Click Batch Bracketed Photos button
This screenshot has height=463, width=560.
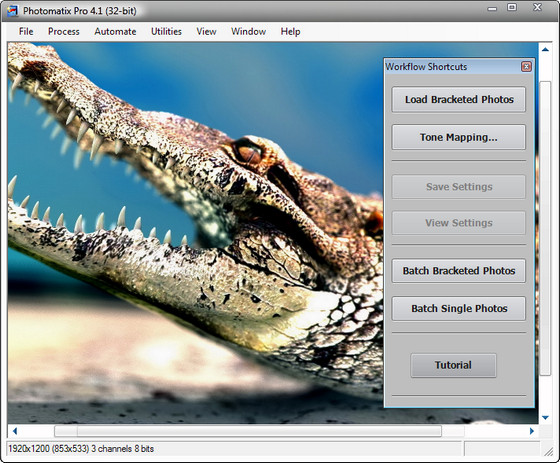(x=459, y=271)
